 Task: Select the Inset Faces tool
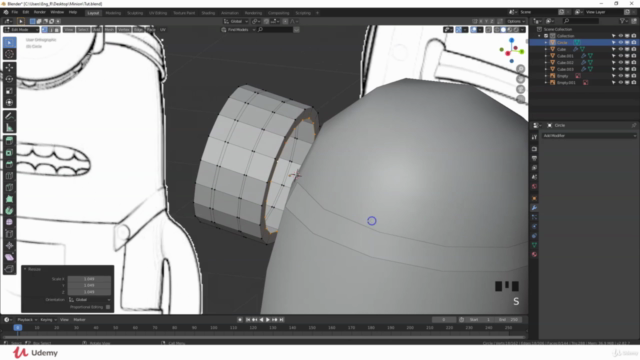(x=9, y=153)
